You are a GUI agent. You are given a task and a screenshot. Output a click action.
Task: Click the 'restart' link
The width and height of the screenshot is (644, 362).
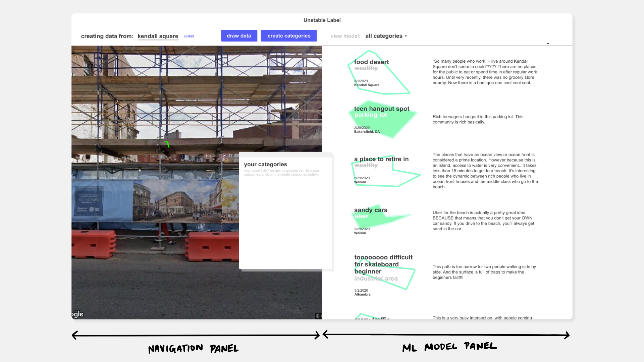click(x=189, y=36)
